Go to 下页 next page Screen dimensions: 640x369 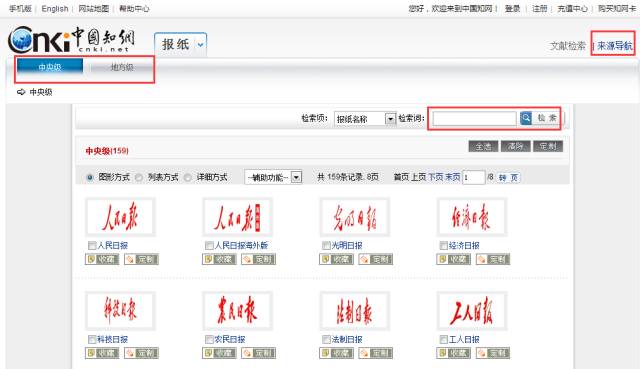pos(436,177)
